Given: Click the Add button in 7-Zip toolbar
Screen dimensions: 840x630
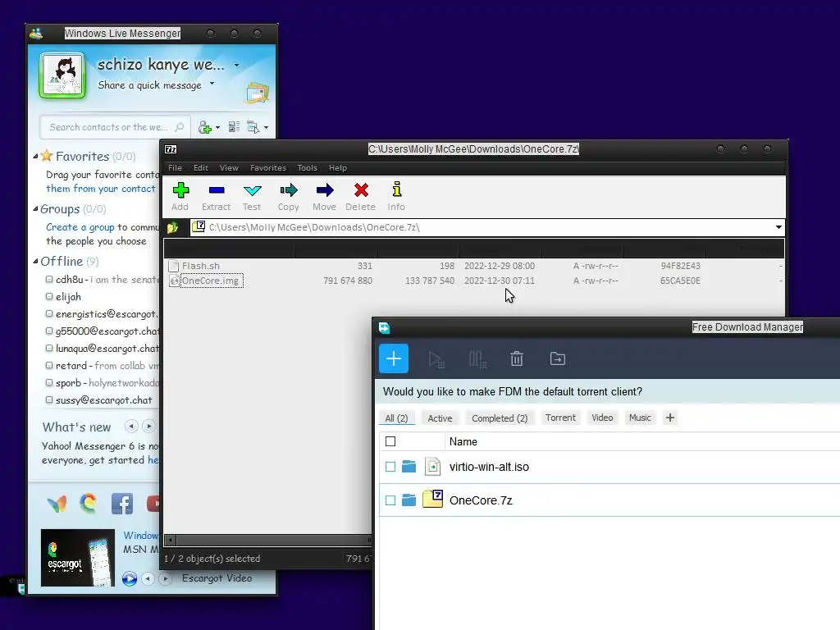Looking at the screenshot, I should [x=180, y=197].
